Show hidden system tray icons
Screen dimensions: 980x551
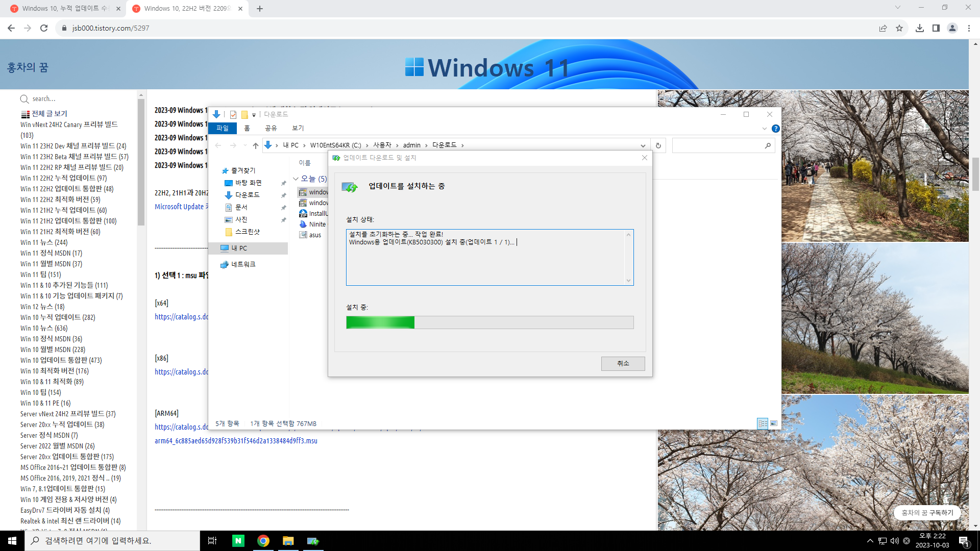click(870, 541)
